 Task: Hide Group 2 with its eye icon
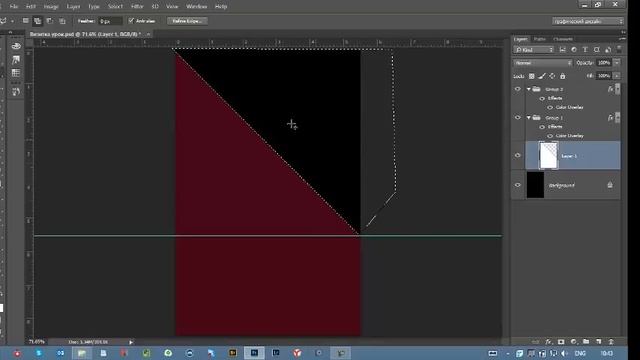pos(518,89)
